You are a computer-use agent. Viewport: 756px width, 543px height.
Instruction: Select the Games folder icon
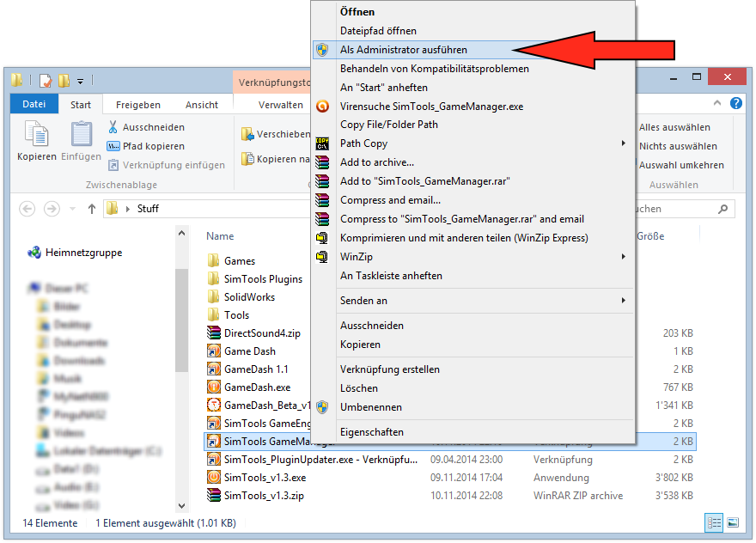214,261
